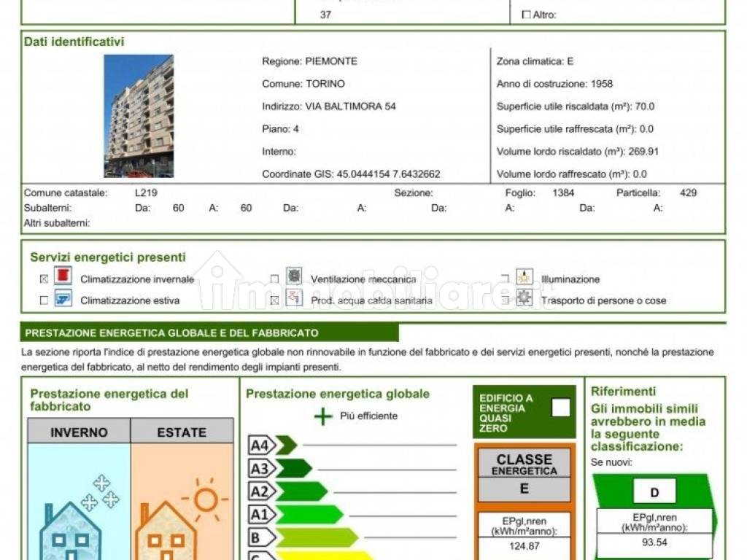Click the apartment building photo
Viewport: 747px width, 560px height.
click(x=139, y=116)
